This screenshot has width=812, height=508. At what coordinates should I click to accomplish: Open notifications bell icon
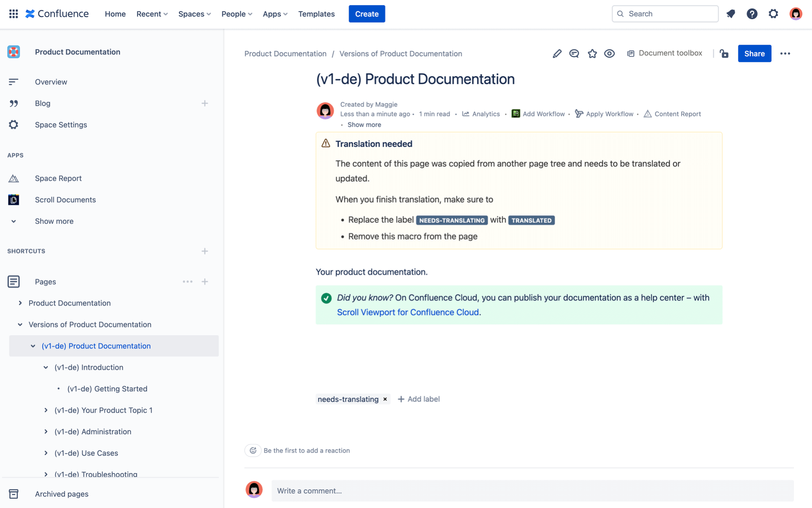click(x=731, y=14)
